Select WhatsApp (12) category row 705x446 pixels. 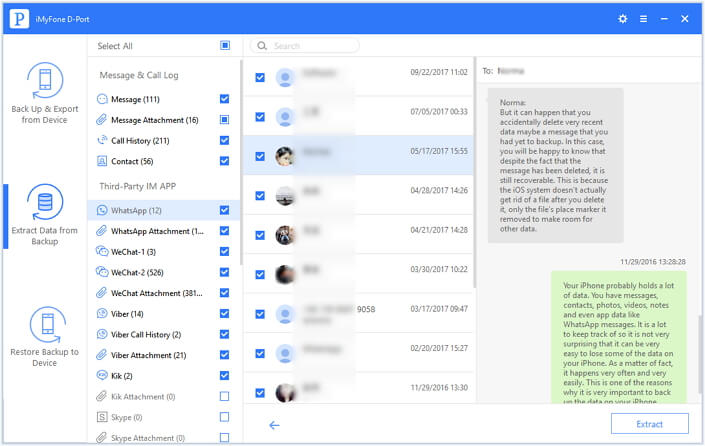click(164, 210)
